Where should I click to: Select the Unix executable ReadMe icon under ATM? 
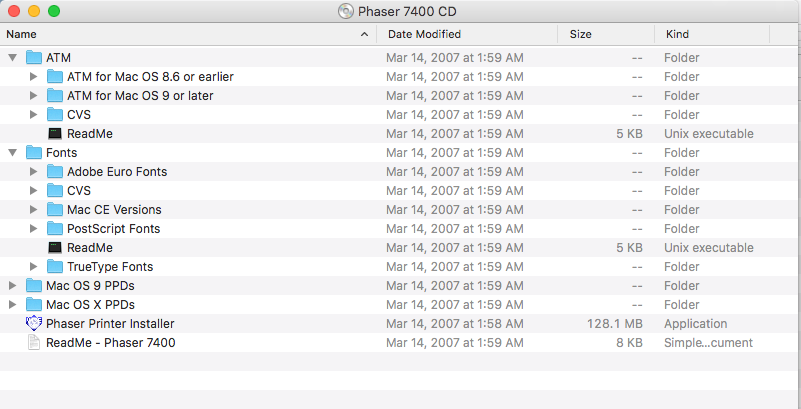click(55, 134)
